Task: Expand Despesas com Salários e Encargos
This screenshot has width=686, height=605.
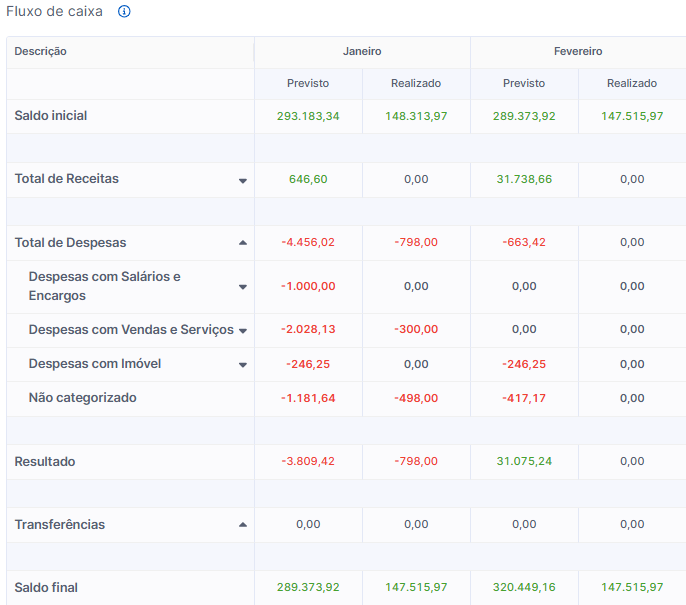Action: tap(243, 287)
